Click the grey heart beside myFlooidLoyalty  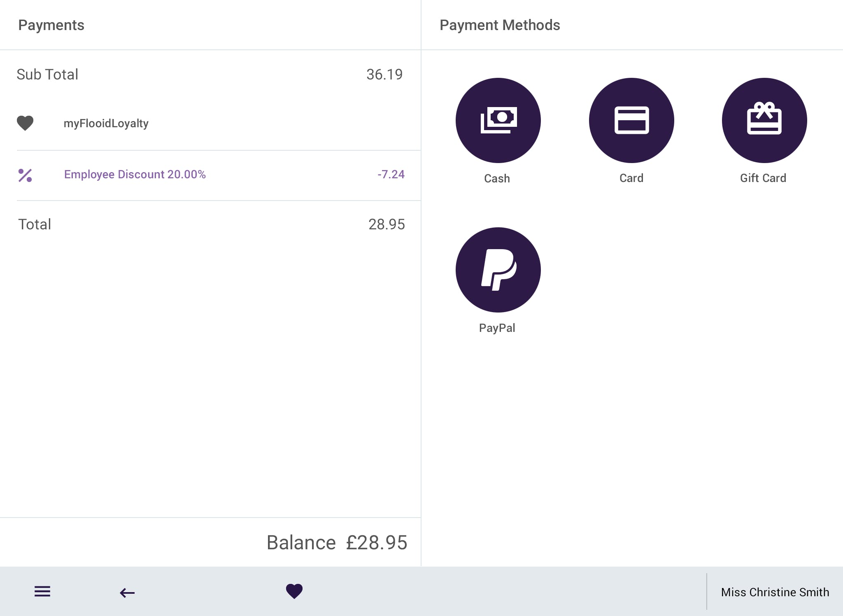[25, 123]
